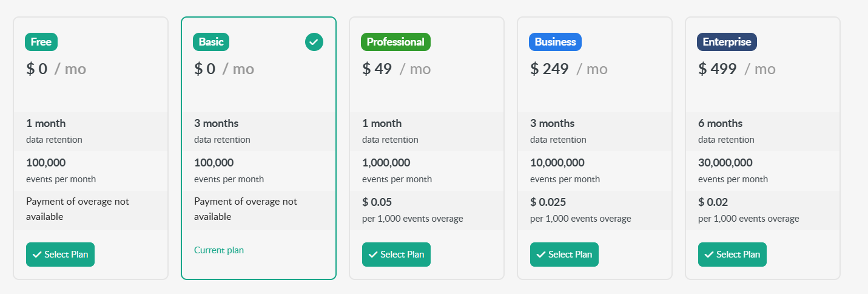This screenshot has width=868, height=294.
Task: Select Plan button for the Free tier
Action: [60, 255]
